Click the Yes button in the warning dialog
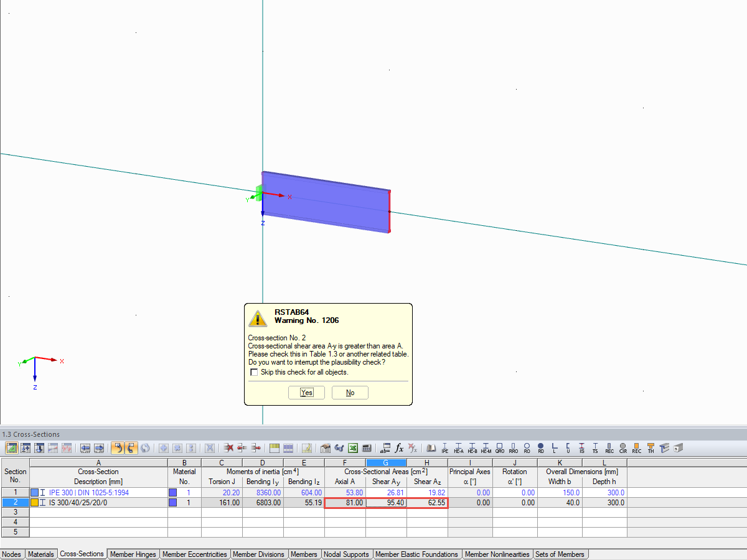The width and height of the screenshot is (747, 560). (x=306, y=392)
